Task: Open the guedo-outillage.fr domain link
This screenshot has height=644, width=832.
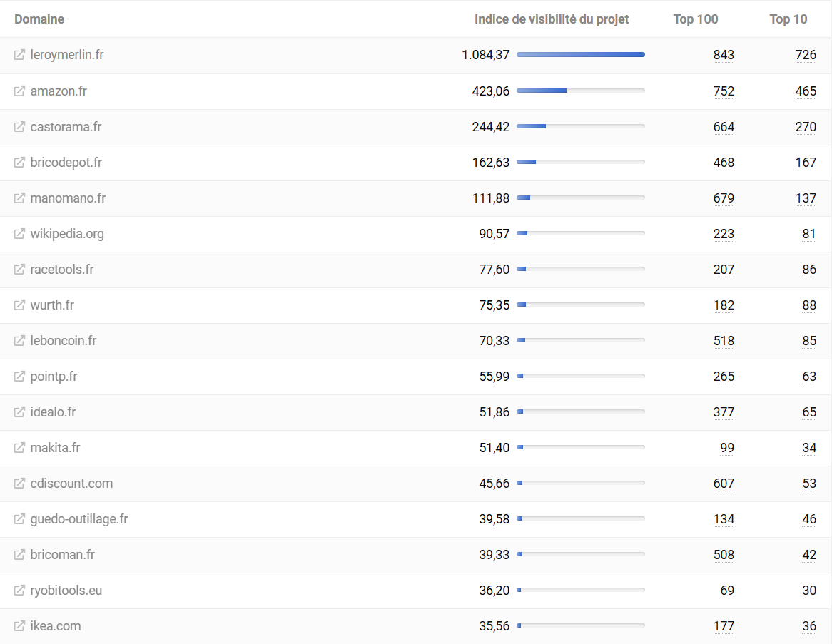Action: (x=79, y=519)
